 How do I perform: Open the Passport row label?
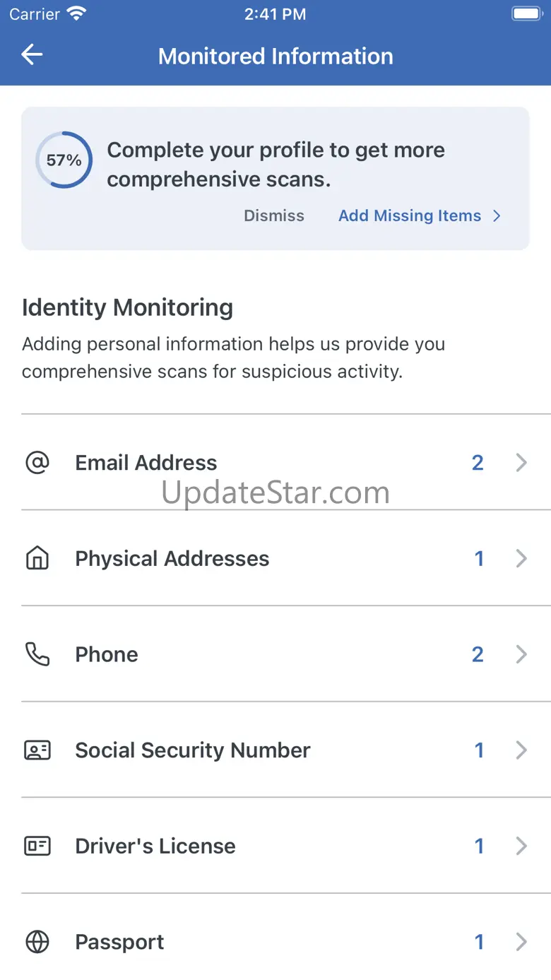pyautogui.click(x=119, y=942)
